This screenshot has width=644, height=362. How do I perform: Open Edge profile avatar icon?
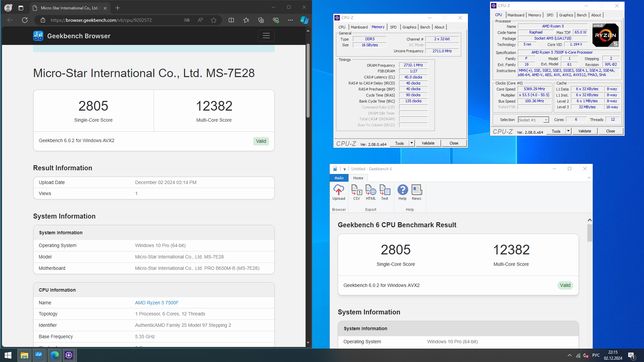tap(8, 8)
